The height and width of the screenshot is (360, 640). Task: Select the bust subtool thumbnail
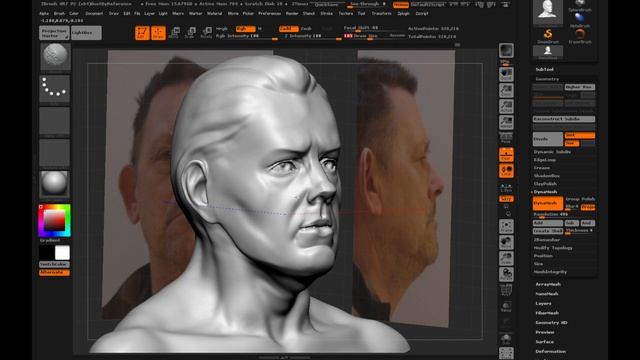pyautogui.click(x=548, y=51)
